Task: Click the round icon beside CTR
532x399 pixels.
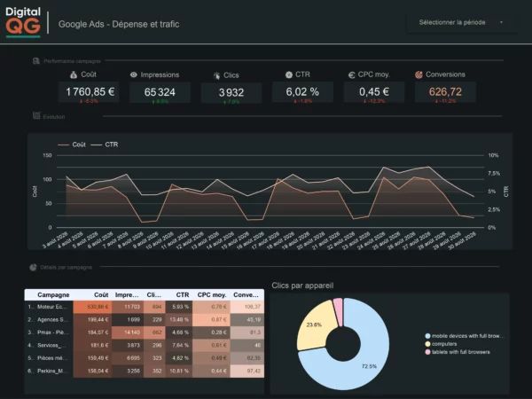Action: 289,75
